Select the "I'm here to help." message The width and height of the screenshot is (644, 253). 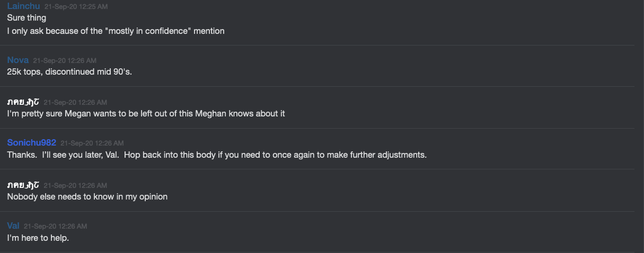(38, 238)
